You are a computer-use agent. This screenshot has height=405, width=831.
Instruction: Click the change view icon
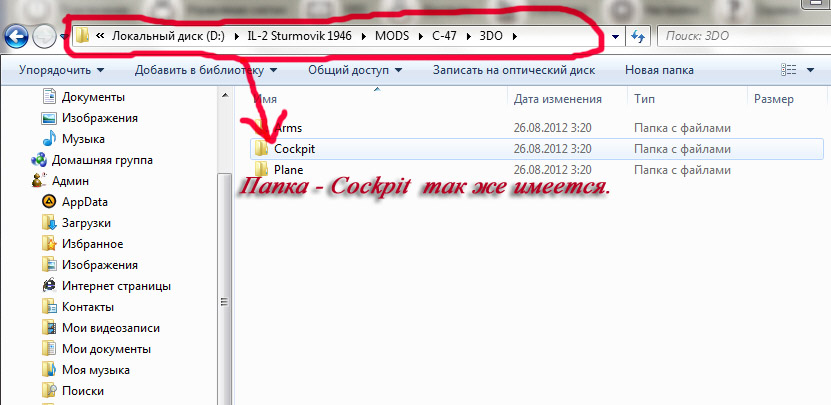pyautogui.click(x=789, y=70)
